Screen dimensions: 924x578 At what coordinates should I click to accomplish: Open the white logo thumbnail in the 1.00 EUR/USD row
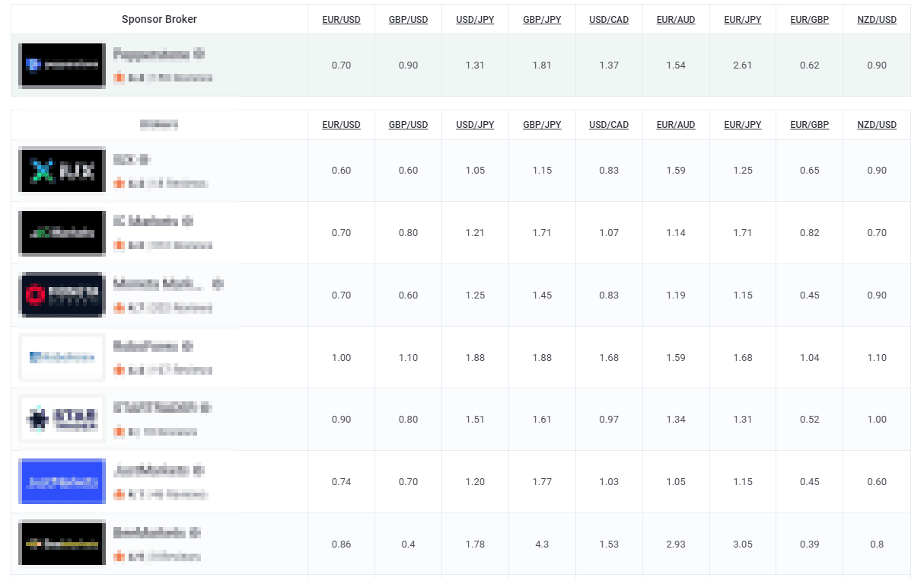point(62,357)
